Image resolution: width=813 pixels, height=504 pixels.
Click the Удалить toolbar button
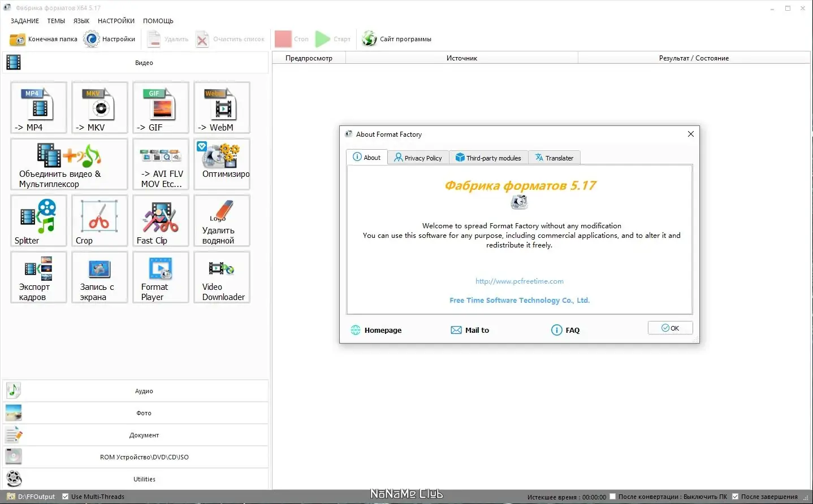point(168,39)
